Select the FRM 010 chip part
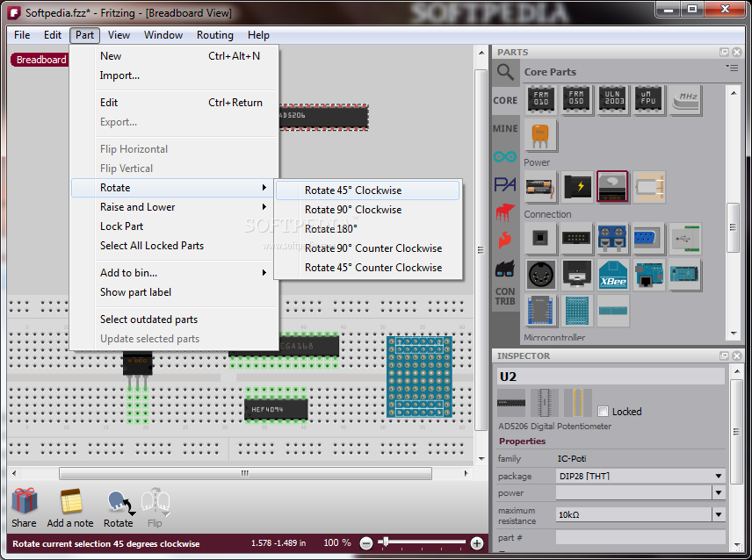 541,100
